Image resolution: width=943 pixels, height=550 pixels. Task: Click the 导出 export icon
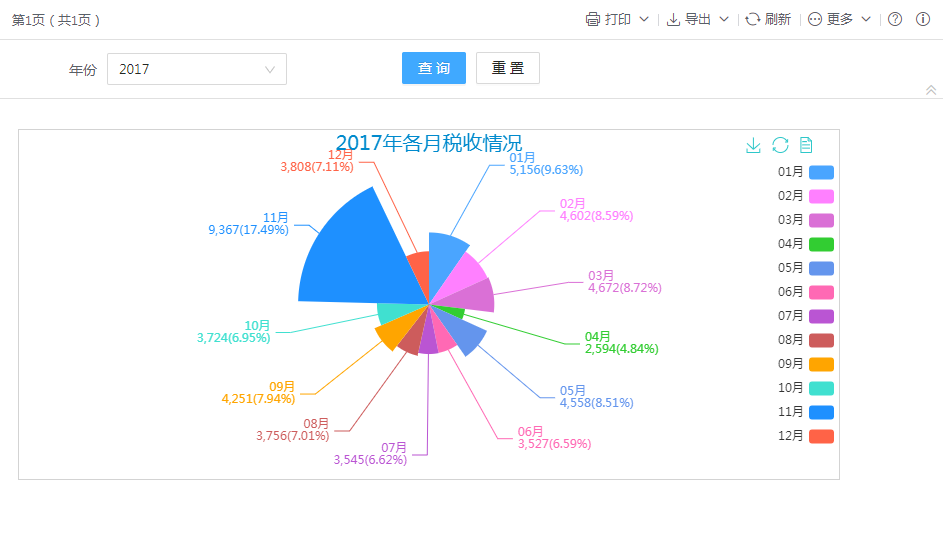[673, 19]
